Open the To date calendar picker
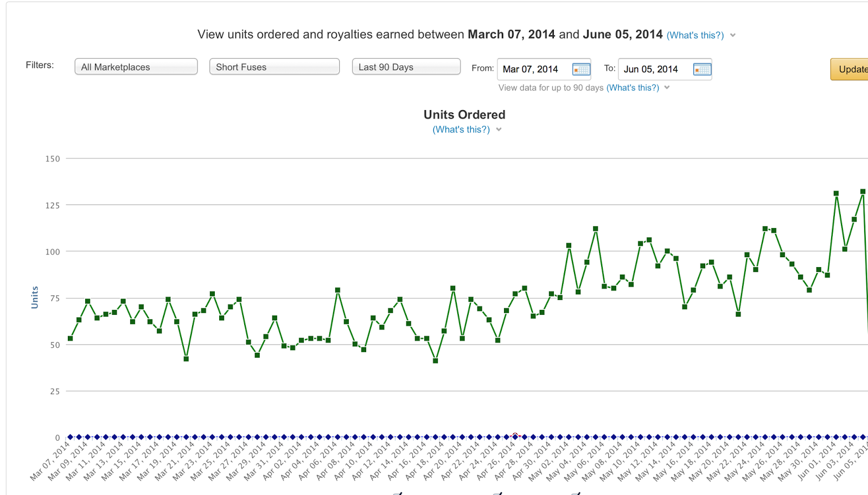The image size is (868, 495). coord(702,69)
